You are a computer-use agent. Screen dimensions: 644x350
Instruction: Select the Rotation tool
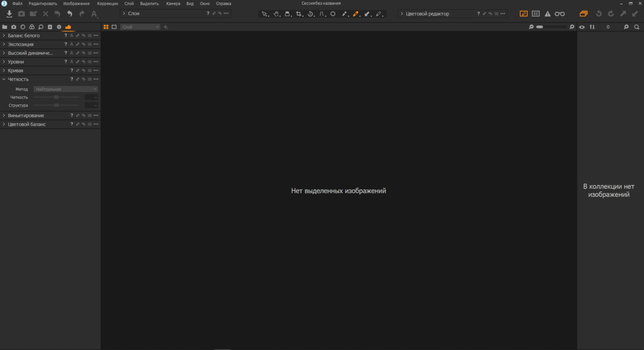(311, 13)
